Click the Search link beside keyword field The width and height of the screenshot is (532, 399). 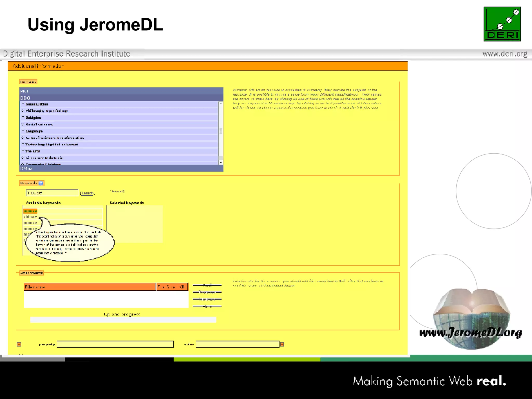[87, 193]
